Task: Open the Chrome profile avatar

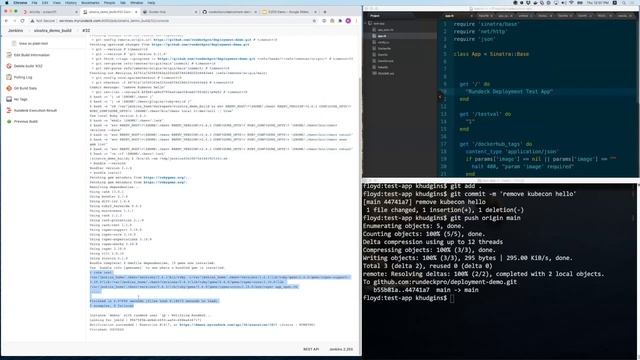Action: point(348,20)
